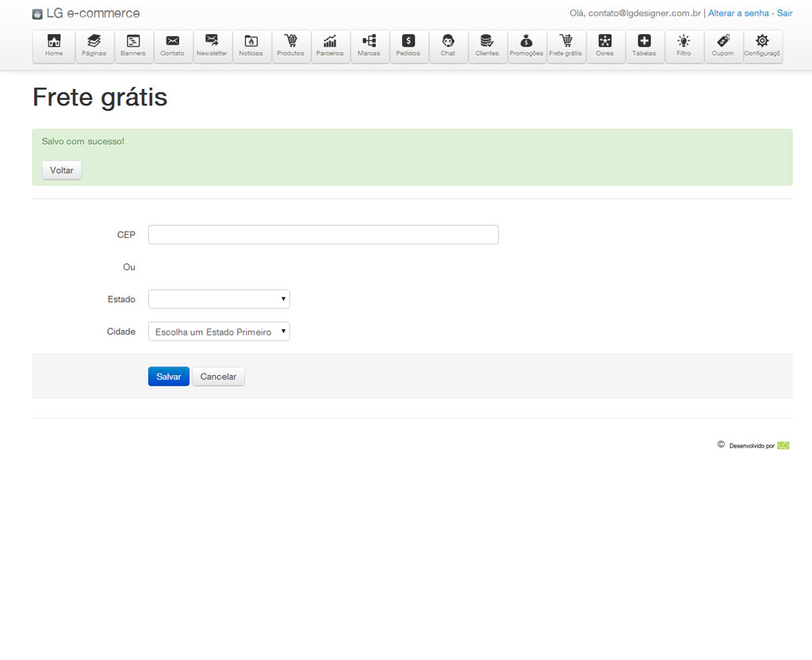This screenshot has height=660, width=812.
Task: Click the Sair logout link
Action: pyautogui.click(x=784, y=13)
